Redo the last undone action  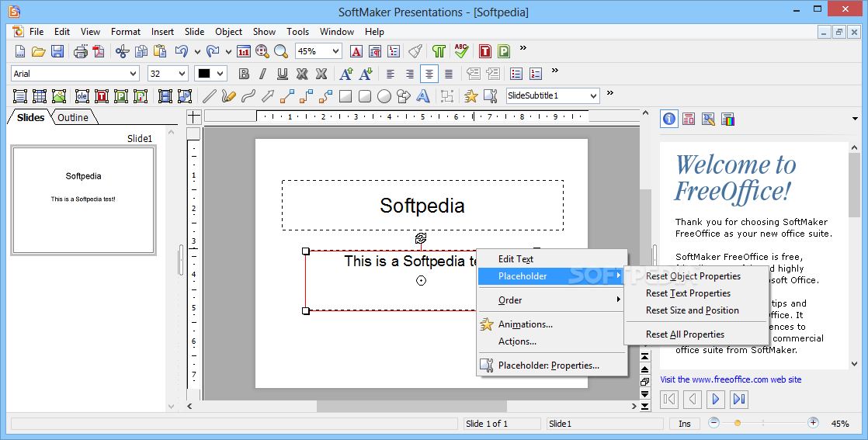[213, 51]
